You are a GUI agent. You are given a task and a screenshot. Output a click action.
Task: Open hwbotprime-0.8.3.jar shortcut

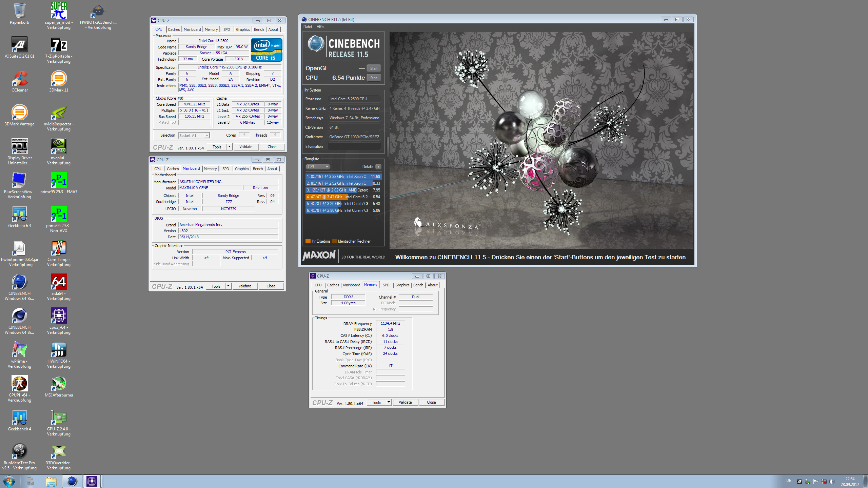click(19, 253)
